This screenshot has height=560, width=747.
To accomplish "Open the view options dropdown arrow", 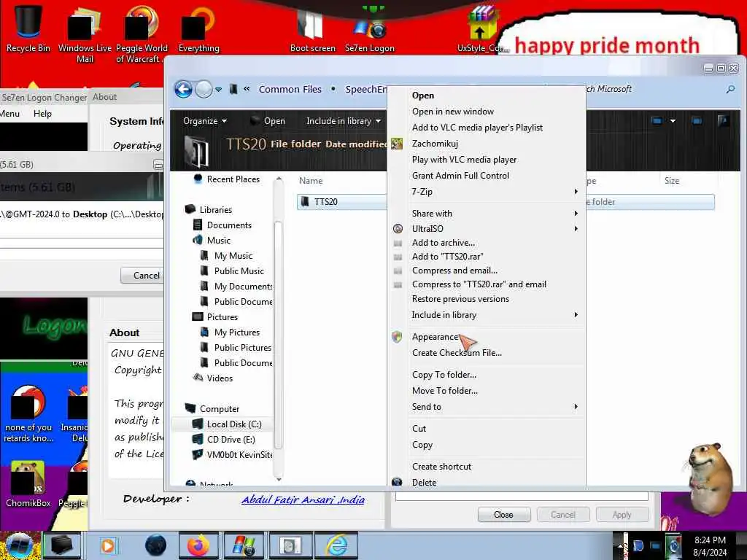I will pyautogui.click(x=673, y=121).
